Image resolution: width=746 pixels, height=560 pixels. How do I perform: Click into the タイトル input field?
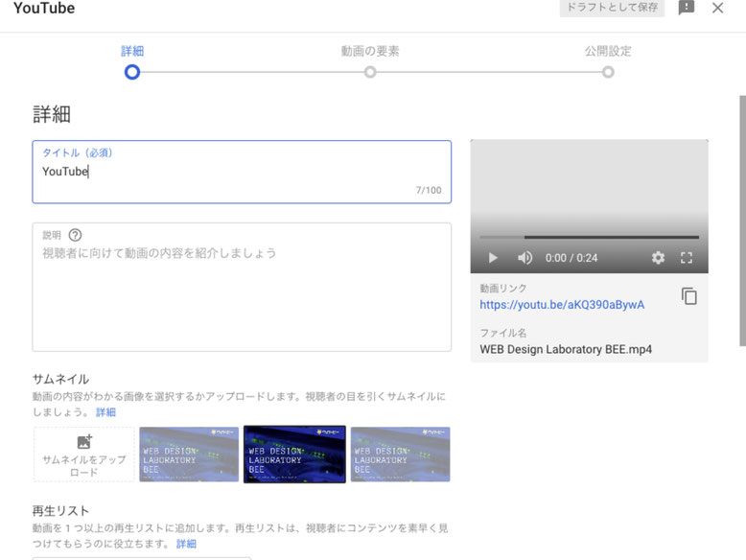pos(242,172)
